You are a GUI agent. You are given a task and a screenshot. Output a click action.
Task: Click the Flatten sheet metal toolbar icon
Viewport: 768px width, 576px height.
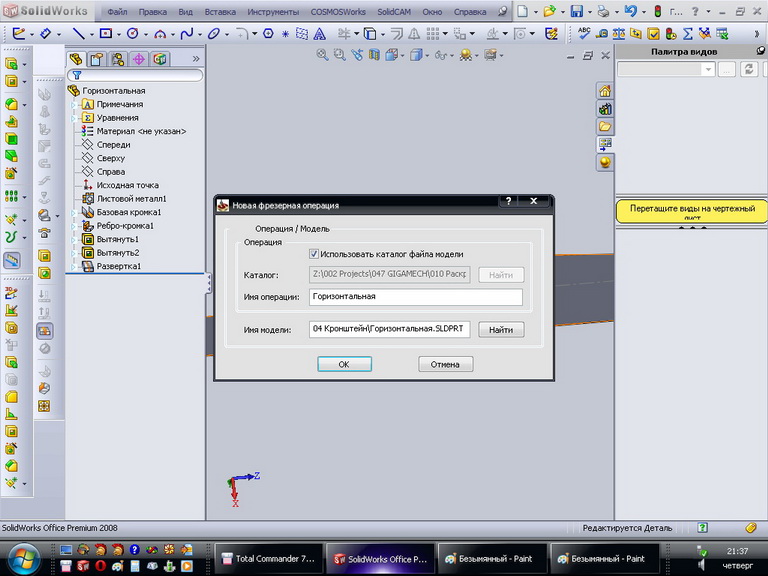pos(45,331)
